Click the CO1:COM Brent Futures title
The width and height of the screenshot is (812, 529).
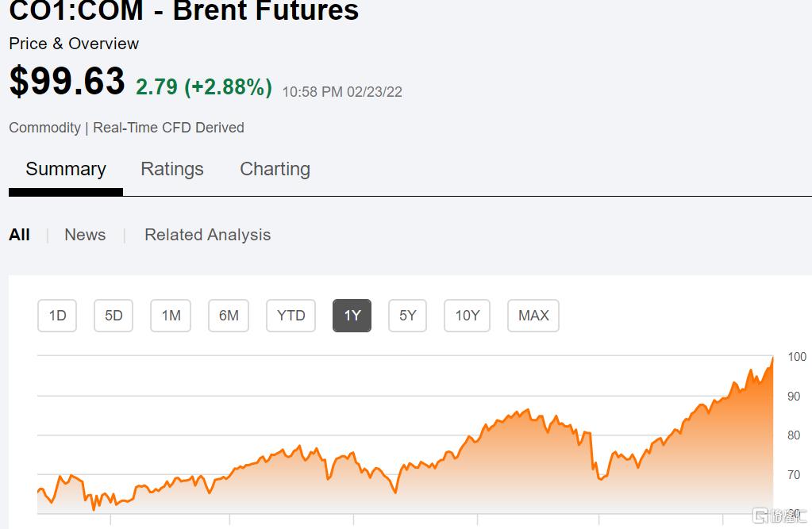[x=184, y=10]
